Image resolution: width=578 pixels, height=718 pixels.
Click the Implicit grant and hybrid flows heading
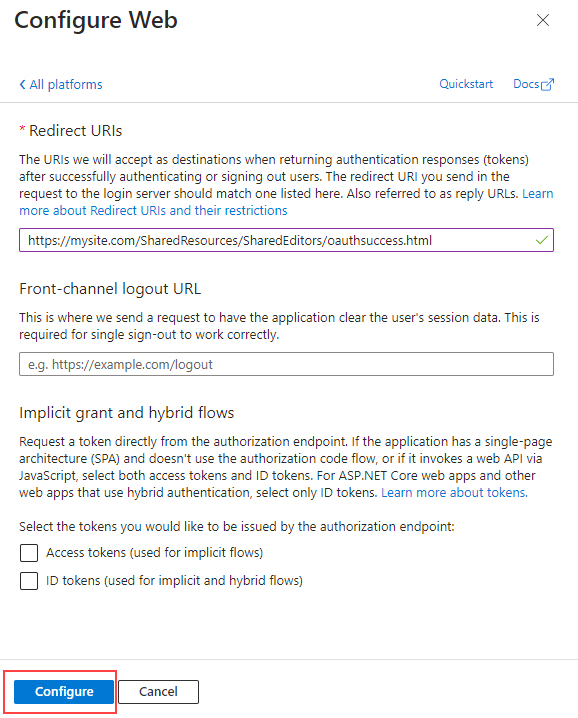pos(126,413)
